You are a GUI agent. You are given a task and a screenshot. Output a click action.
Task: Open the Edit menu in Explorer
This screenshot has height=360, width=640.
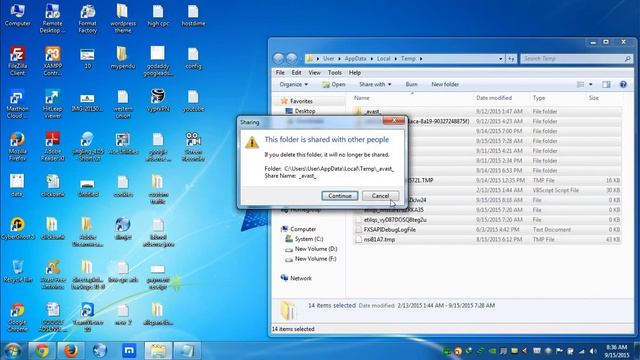(296, 73)
